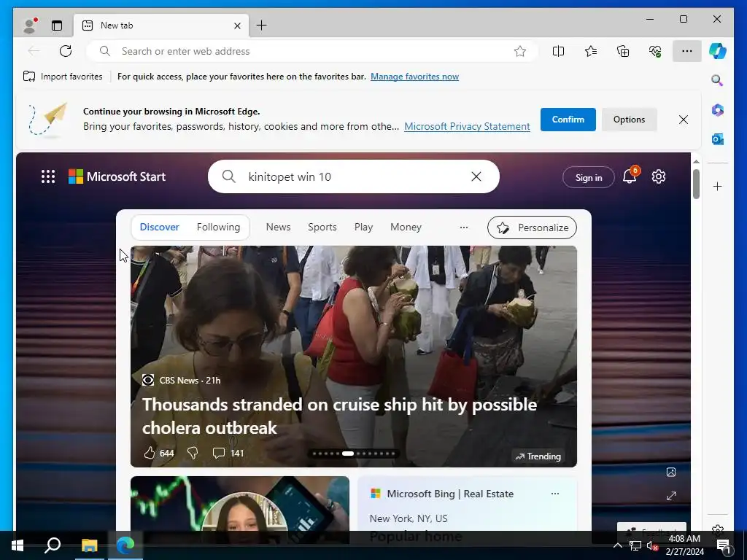The width and height of the screenshot is (747, 560).
Task: Open File Explorer from taskbar
Action: (x=89, y=545)
